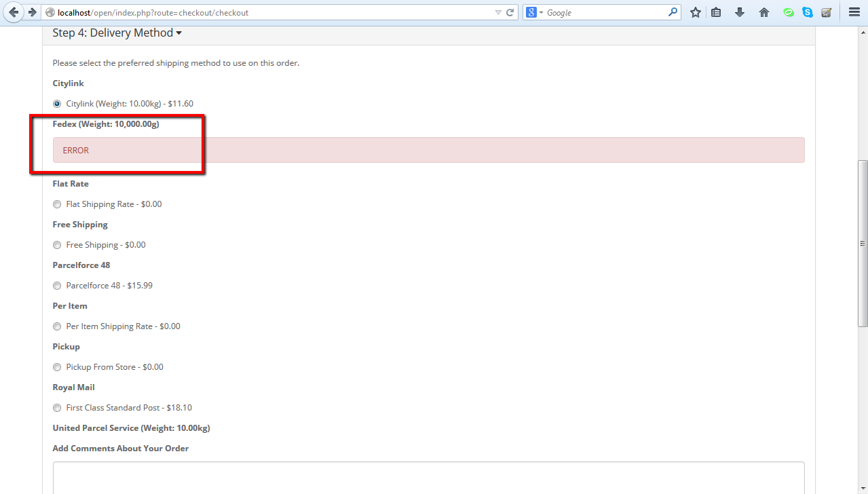Collapse the Step 4: Delivery Method section
The image size is (868, 494).
coord(117,33)
